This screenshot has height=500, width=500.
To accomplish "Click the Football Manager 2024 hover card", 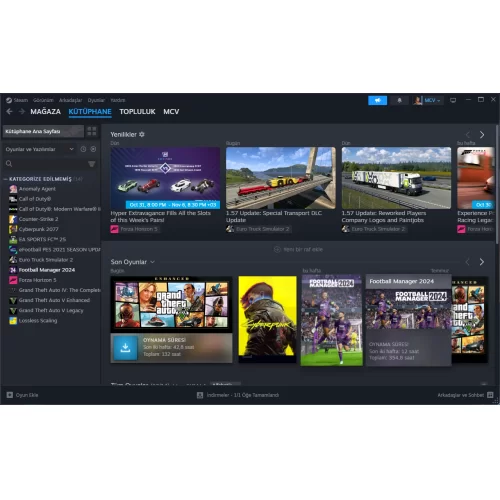I will (408, 320).
